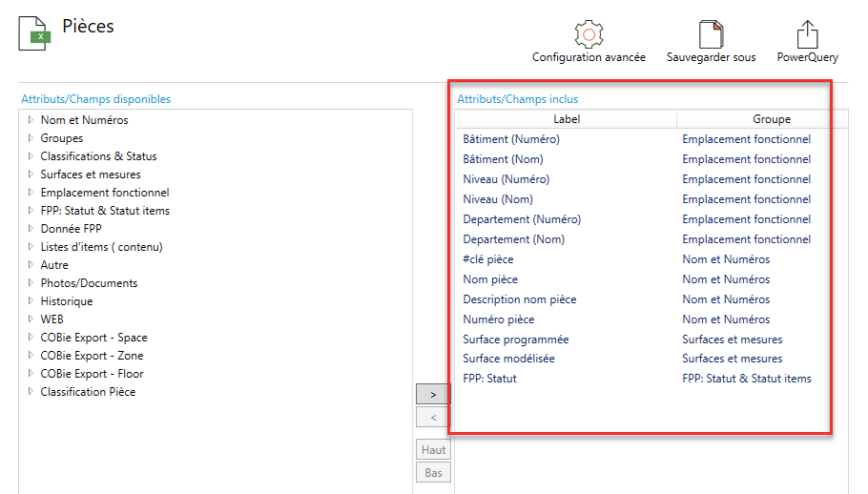Select the FPP: Statut included row
This screenshot has height=494, width=868.
point(490,379)
